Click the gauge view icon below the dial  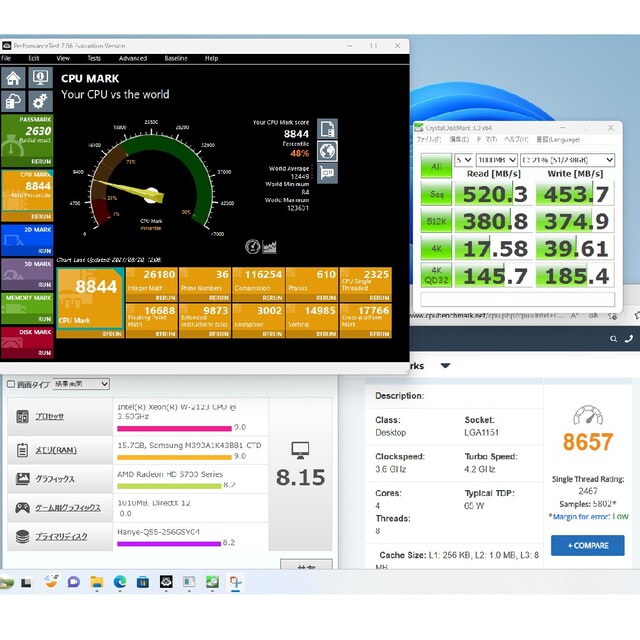pos(252,247)
